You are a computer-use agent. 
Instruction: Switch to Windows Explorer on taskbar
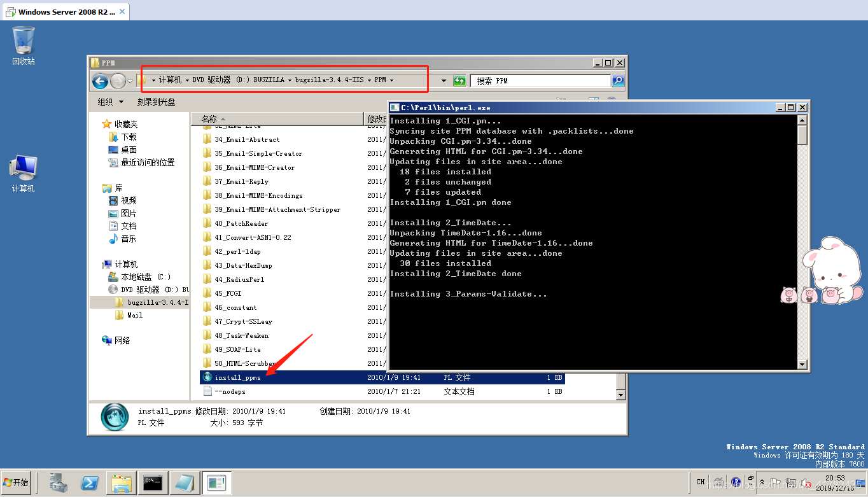coord(122,483)
